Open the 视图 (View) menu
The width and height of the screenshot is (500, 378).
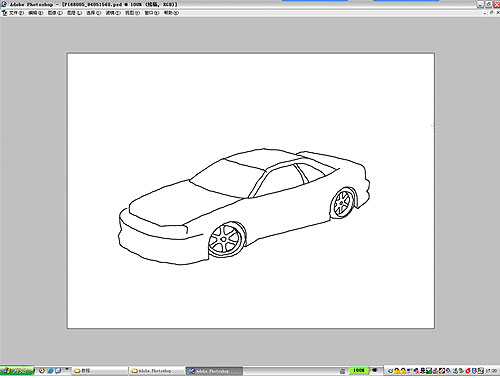coord(132,13)
